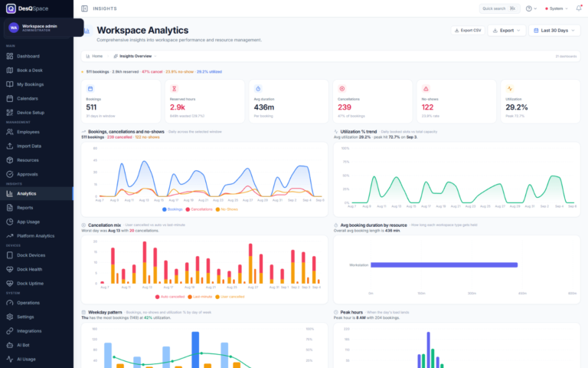Viewport: 588px width, 368px height.
Task: Click the DesQSpace logo icon
Action: pos(11,8)
